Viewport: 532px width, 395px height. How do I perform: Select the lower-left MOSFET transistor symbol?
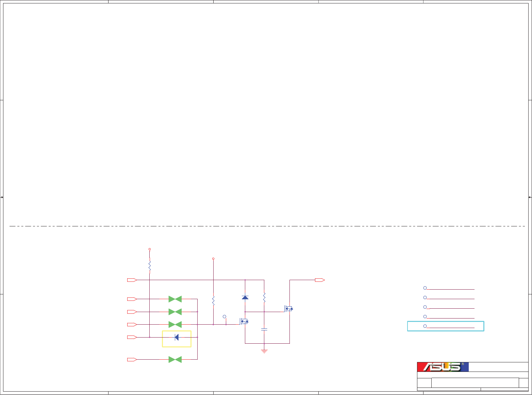click(244, 322)
